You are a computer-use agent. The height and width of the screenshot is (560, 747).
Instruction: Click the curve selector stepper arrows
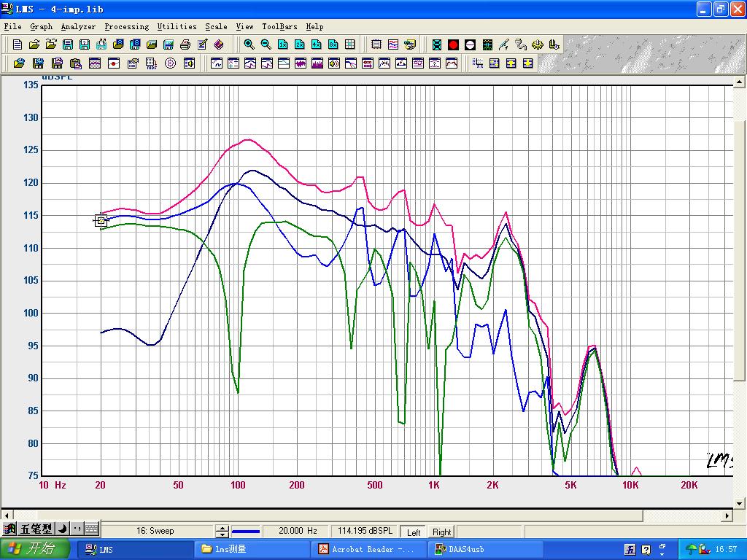(x=222, y=532)
